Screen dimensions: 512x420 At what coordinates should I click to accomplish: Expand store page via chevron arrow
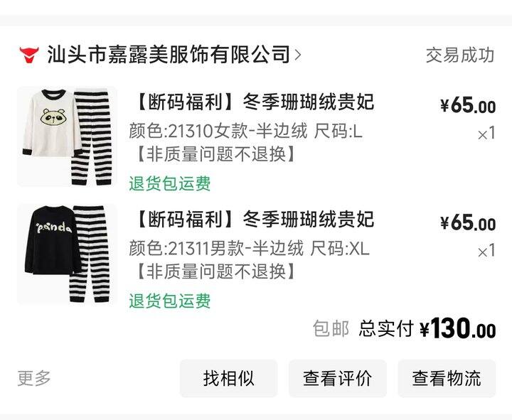pos(297,55)
